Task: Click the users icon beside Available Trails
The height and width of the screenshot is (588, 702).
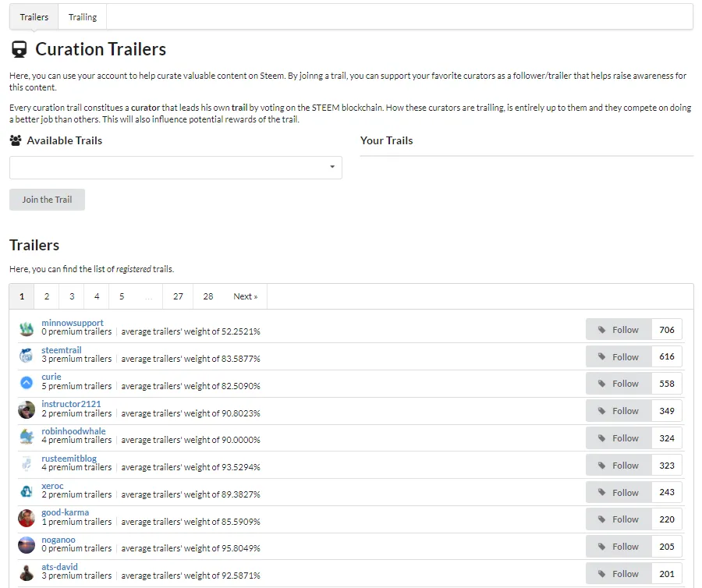Action: (x=16, y=140)
